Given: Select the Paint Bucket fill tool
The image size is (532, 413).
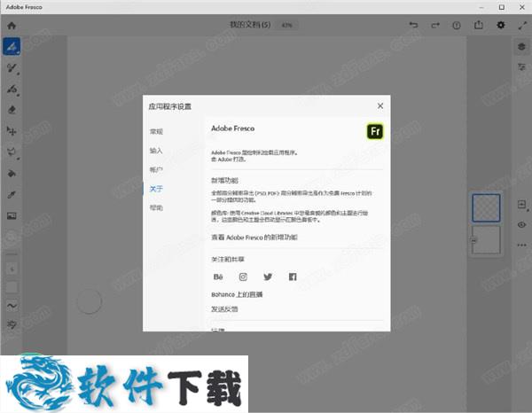Looking at the screenshot, I should pyautogui.click(x=12, y=174).
